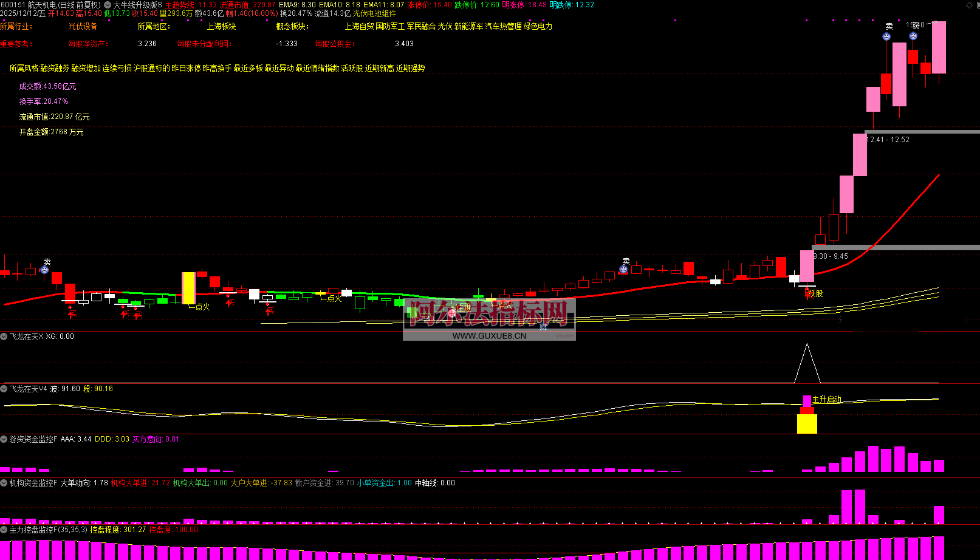Click the red 妖股 arrow marker

coord(807,295)
